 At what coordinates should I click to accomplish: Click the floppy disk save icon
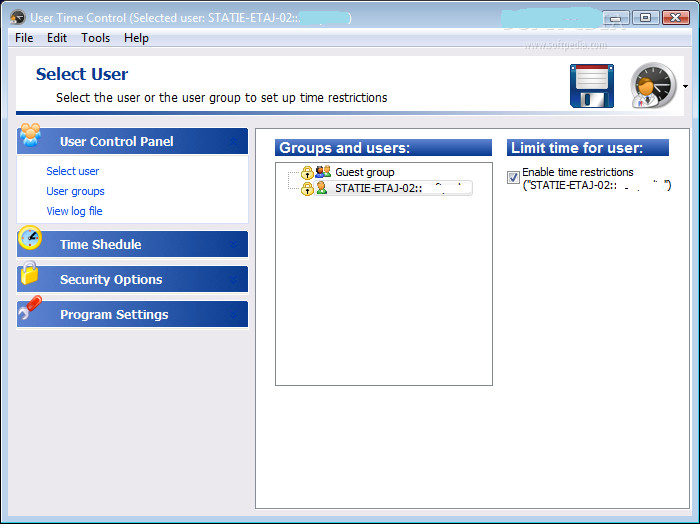pos(592,86)
